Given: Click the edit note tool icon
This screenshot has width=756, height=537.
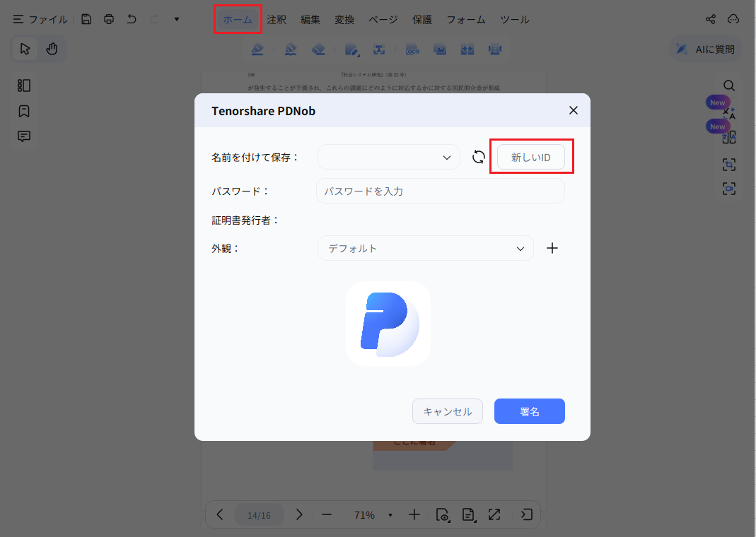Looking at the screenshot, I should coord(352,49).
